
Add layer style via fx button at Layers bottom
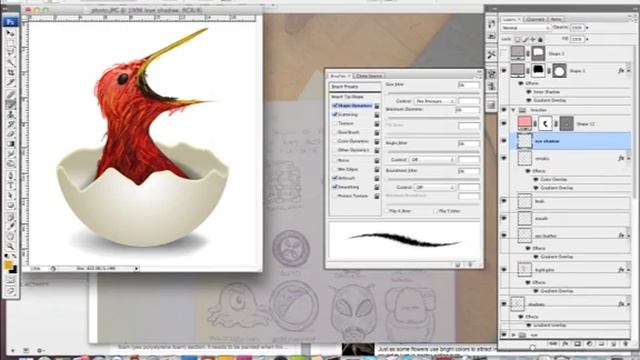tap(565, 344)
